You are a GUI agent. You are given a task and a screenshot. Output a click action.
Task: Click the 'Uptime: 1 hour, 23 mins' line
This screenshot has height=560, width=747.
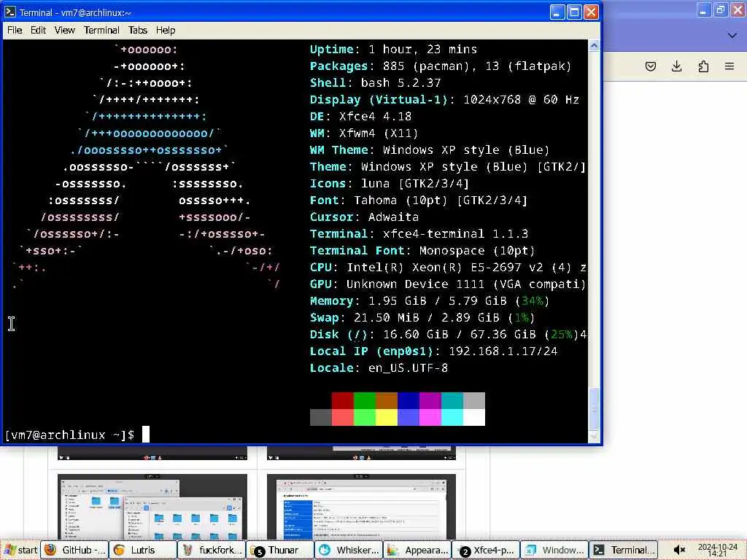click(393, 49)
